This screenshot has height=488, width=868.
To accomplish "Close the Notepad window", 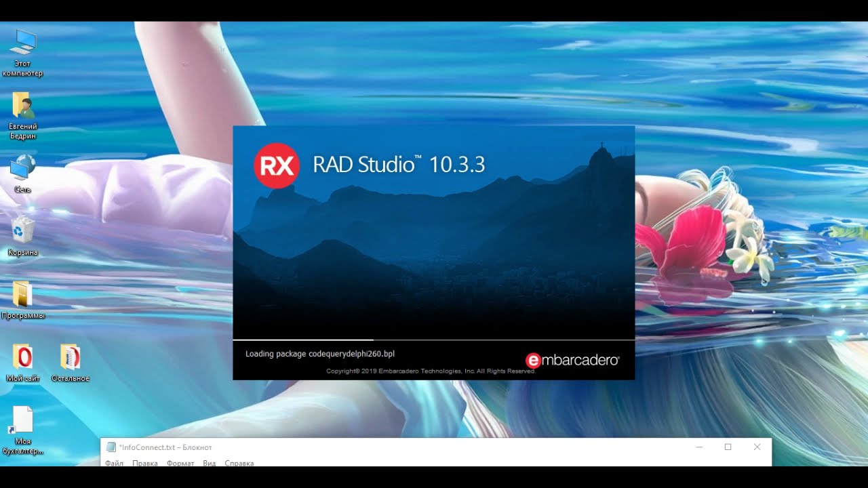I will click(757, 447).
